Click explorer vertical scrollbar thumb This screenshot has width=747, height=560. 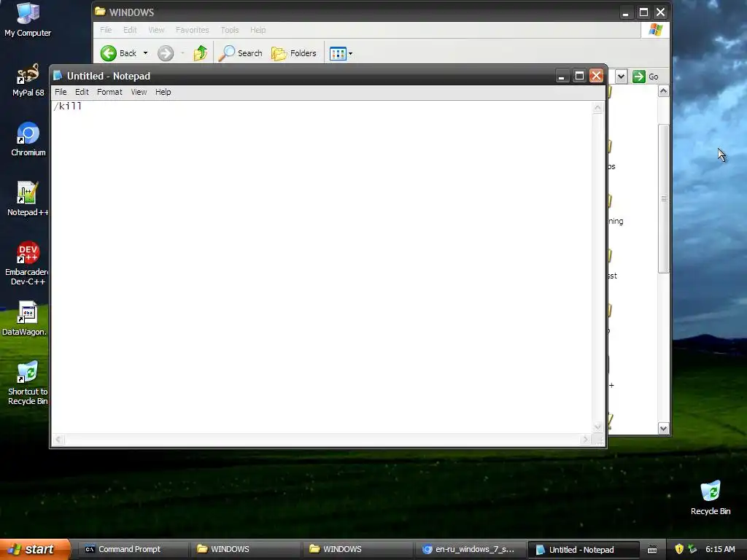click(664, 198)
